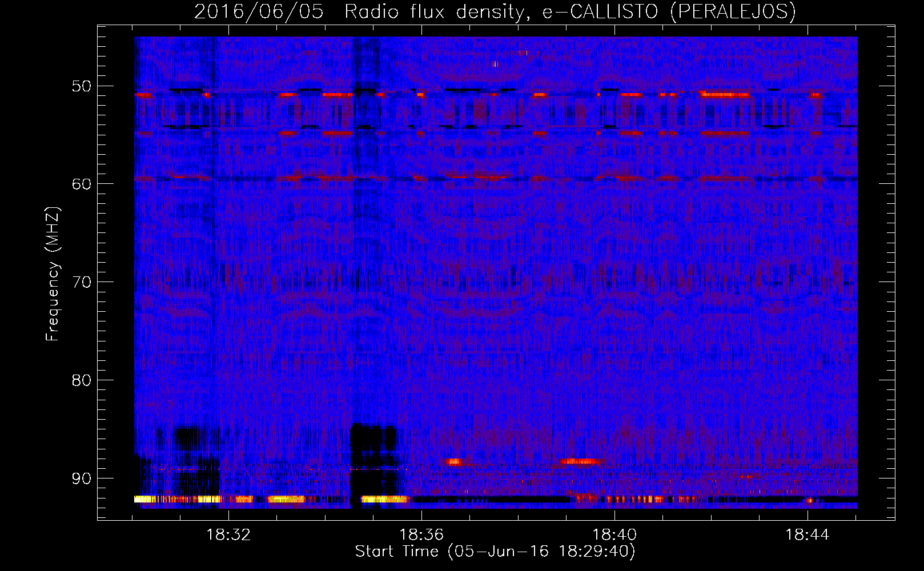Screen dimensions: 924x571
Task: Select the Frequency (MHZ) axis label
Action: point(53,274)
